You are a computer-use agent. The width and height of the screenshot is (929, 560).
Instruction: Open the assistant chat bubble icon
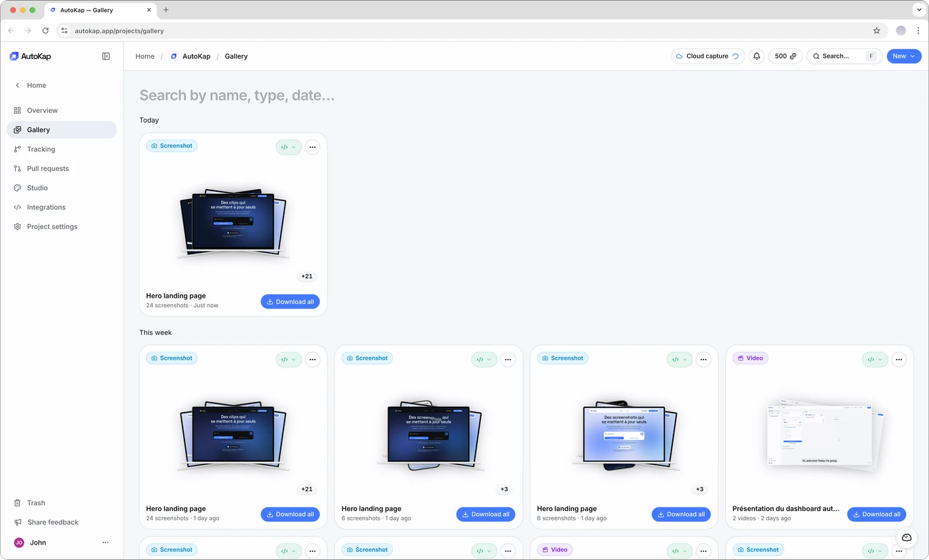(x=906, y=537)
